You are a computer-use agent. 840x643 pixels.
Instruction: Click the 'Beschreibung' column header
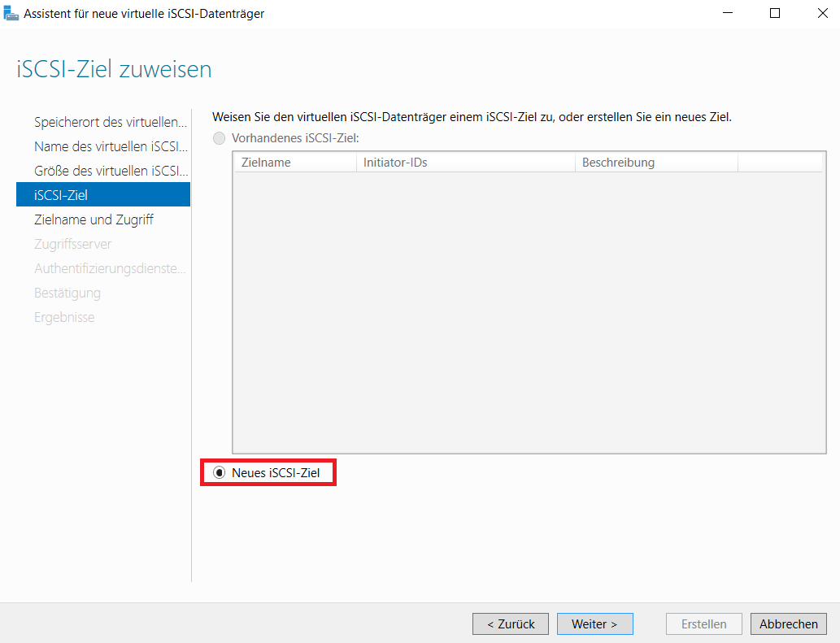[655, 163]
